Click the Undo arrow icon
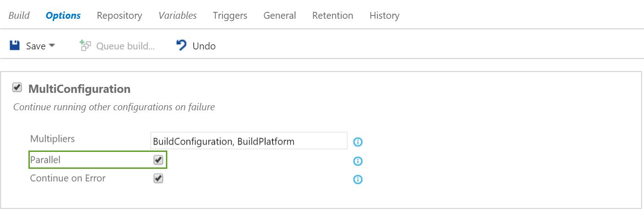 182,46
